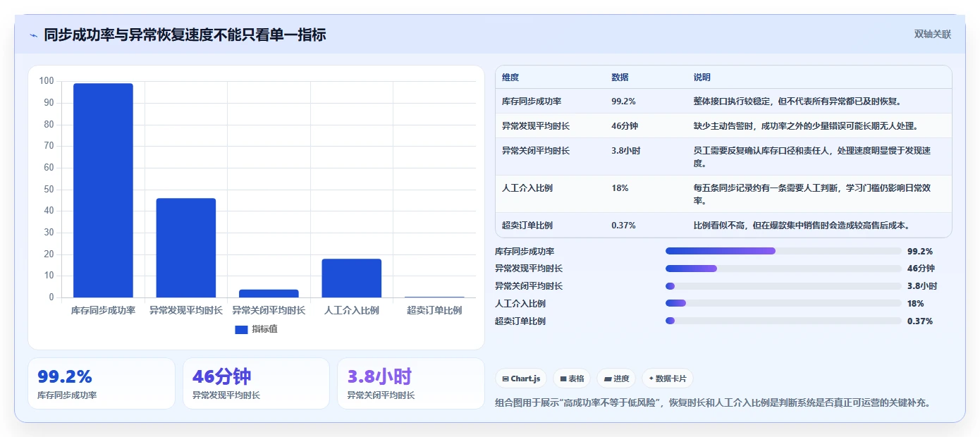The height and width of the screenshot is (437, 980).
Task: Click the 数据卡片 tag chip
Action: pyautogui.click(x=667, y=378)
